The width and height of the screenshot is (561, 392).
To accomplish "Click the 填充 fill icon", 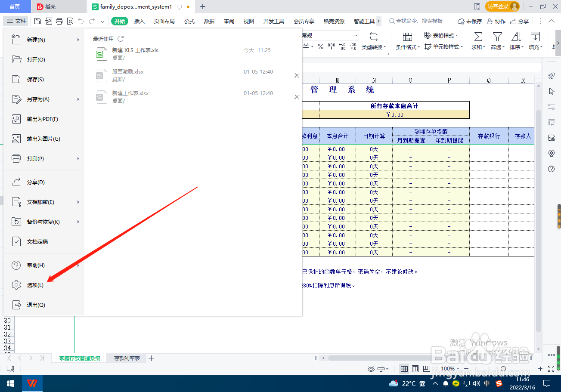I will pos(535,37).
